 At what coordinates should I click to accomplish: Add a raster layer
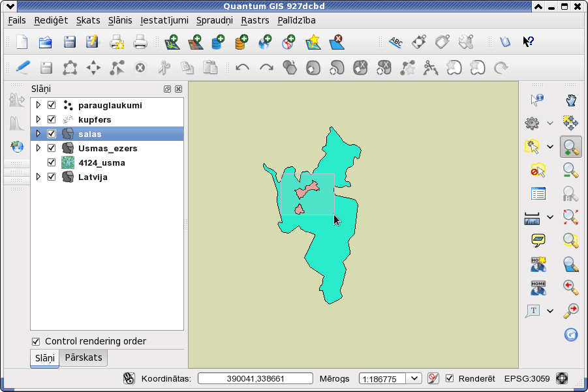pyautogui.click(x=195, y=42)
